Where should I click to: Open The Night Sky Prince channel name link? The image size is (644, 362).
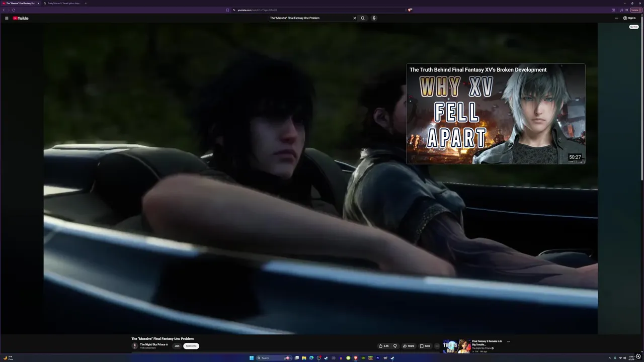tap(152, 344)
